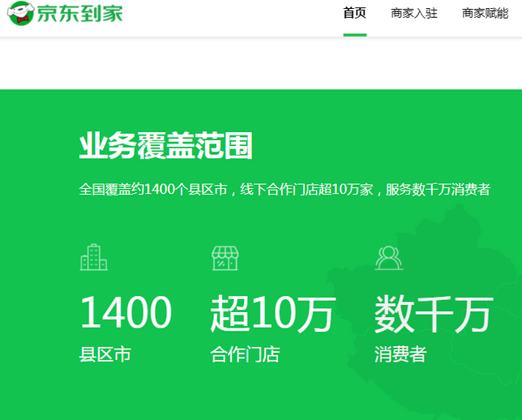Image resolution: width=522 pixels, height=420 pixels.
Task: Click the sentence starting 全国覆盖约1400个县区市
Action: [x=285, y=190]
